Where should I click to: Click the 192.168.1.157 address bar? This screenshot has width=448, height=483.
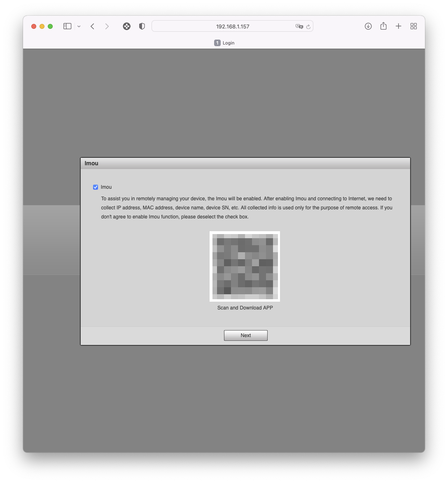tap(232, 26)
